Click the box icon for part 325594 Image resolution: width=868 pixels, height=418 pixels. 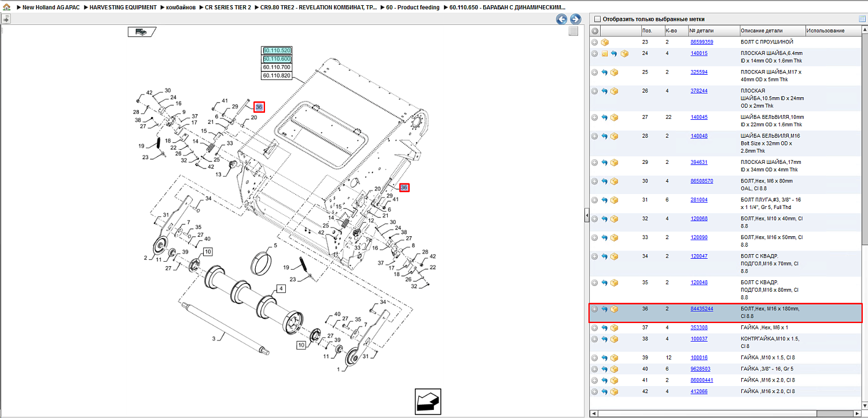pos(615,72)
